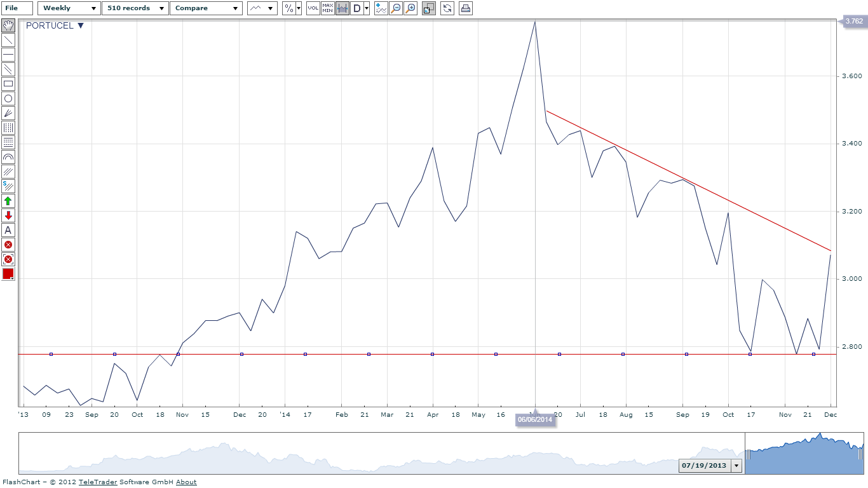Viewport: 868px width, 488px height.
Task: Add a red down arrow marker
Action: 8,215
